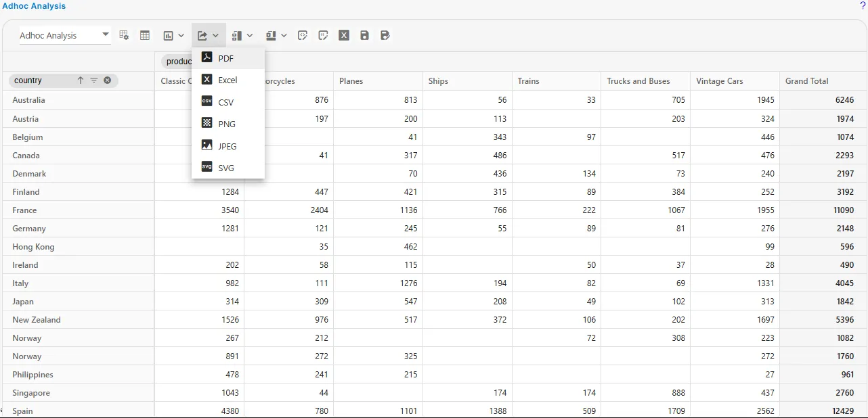Screen dimensions: 868x418
Task: Sort country ascending with the arrow icon
Action: click(81, 80)
